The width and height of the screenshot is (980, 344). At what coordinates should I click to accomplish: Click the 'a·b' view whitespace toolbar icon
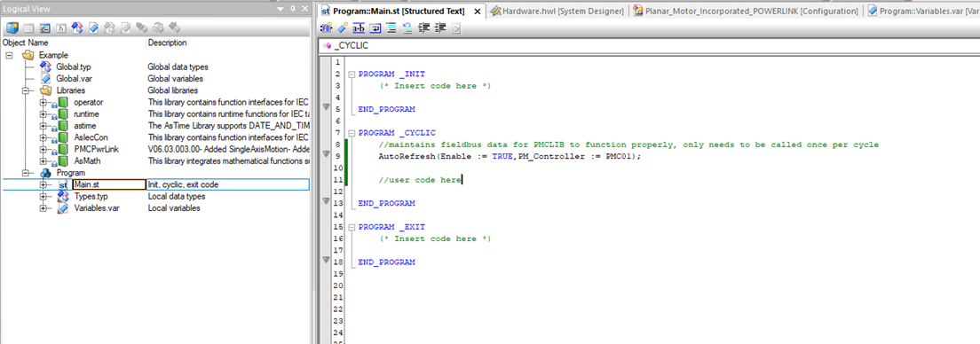[x=359, y=28]
